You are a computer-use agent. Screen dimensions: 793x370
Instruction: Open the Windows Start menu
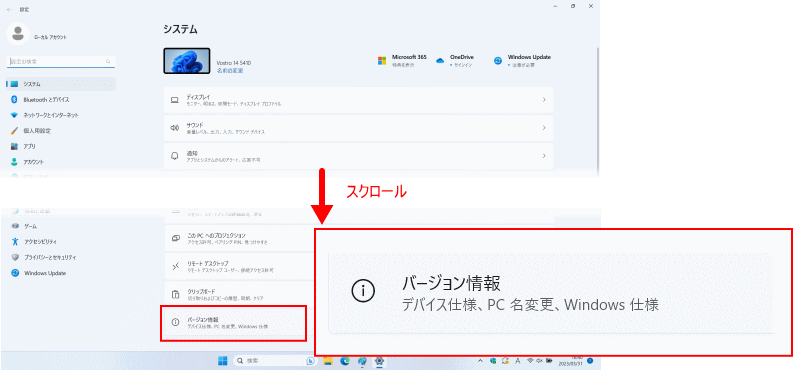coord(223,361)
